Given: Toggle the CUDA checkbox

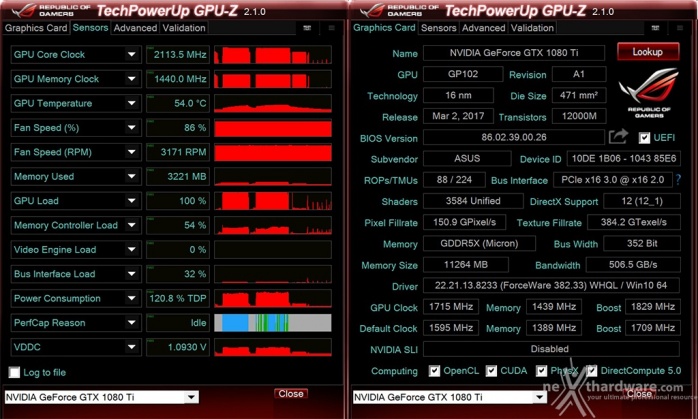Looking at the screenshot, I should tap(491, 370).
